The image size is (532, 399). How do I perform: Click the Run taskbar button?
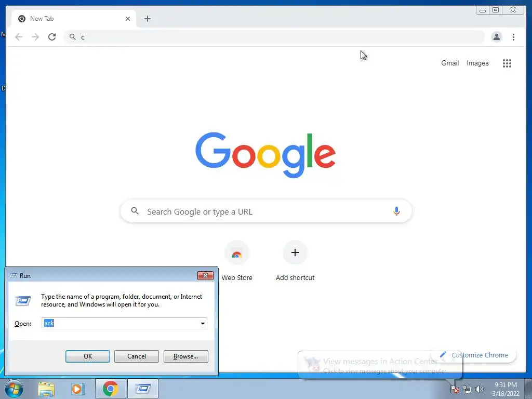point(143,389)
